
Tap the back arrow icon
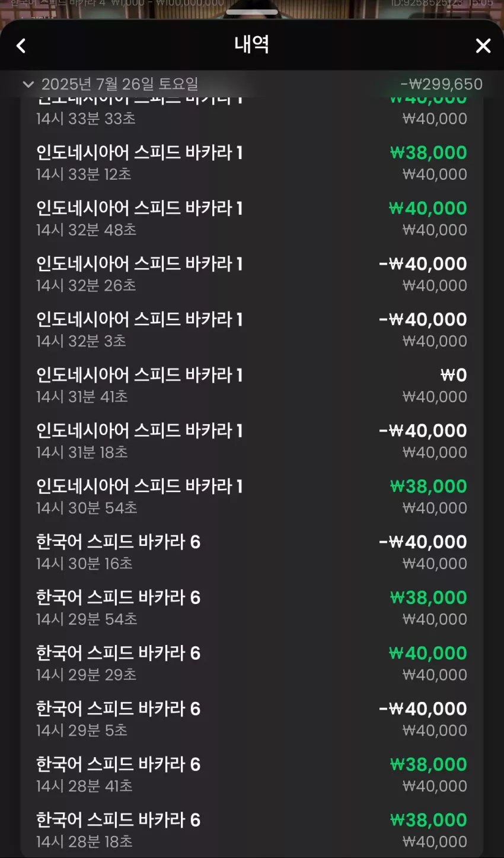[21, 46]
